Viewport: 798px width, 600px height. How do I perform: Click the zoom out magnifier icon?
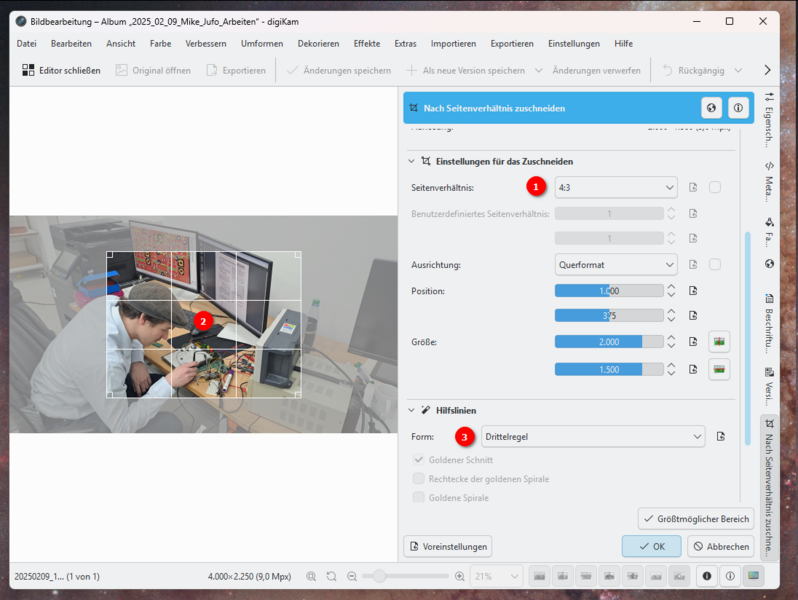(x=352, y=576)
